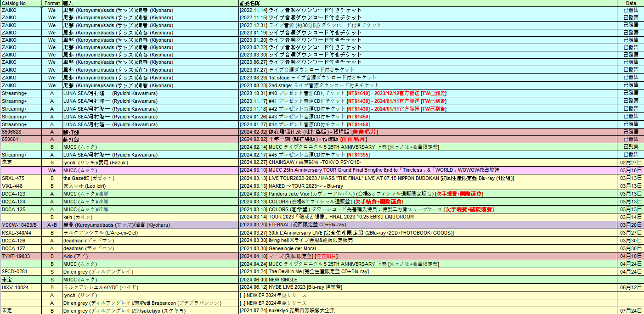The image size is (644, 314).
Task: Select the 'COLORS (通常盤)' product cell
Action: coord(428,209)
